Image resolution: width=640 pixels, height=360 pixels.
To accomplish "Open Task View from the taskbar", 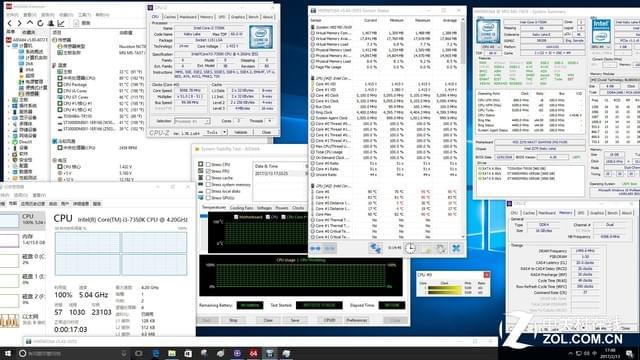I will 139,353.
